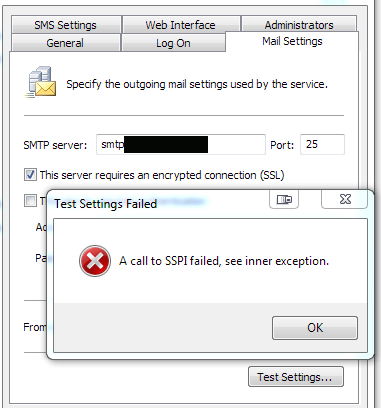Click the SMTP server label
Screen dimensions: 381x408
click(55, 145)
